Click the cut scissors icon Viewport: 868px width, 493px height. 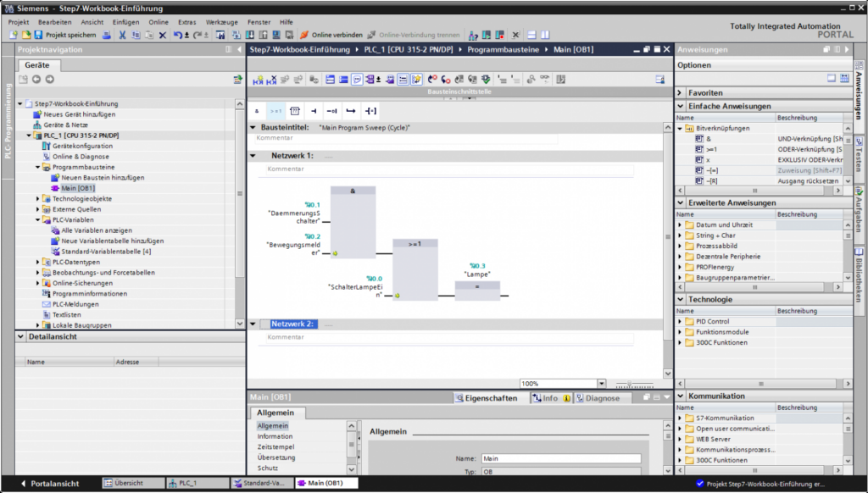[x=122, y=35]
